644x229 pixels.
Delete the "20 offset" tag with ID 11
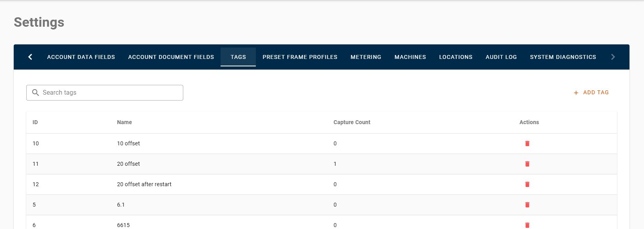527,164
